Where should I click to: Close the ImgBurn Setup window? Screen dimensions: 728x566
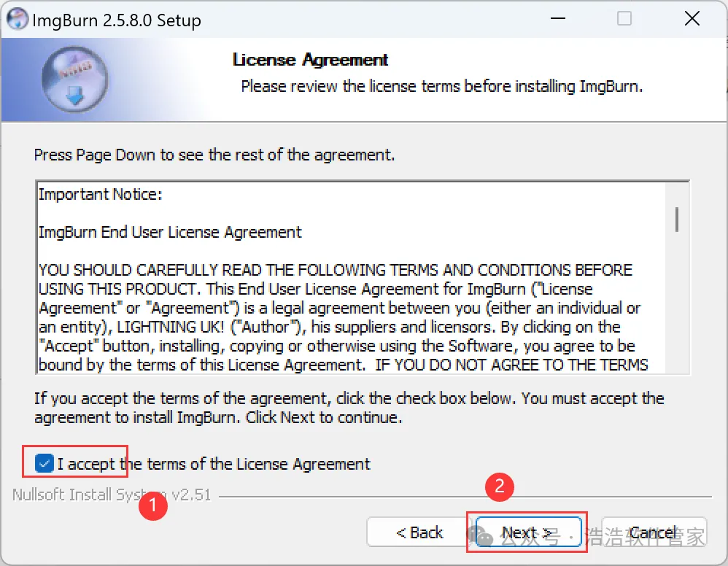point(692,18)
